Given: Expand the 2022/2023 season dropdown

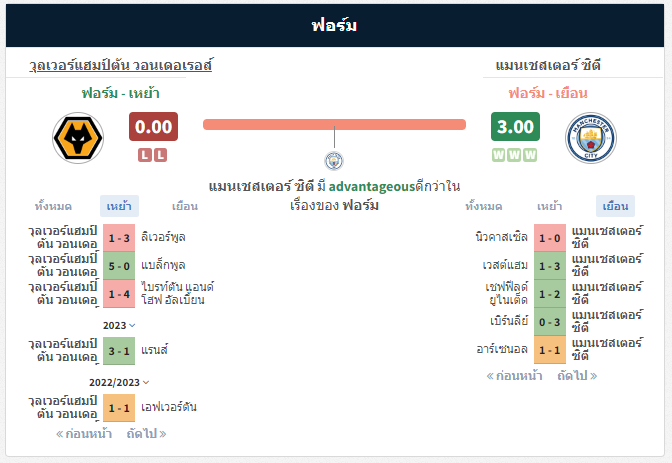Looking at the screenshot, I should click(x=119, y=382).
